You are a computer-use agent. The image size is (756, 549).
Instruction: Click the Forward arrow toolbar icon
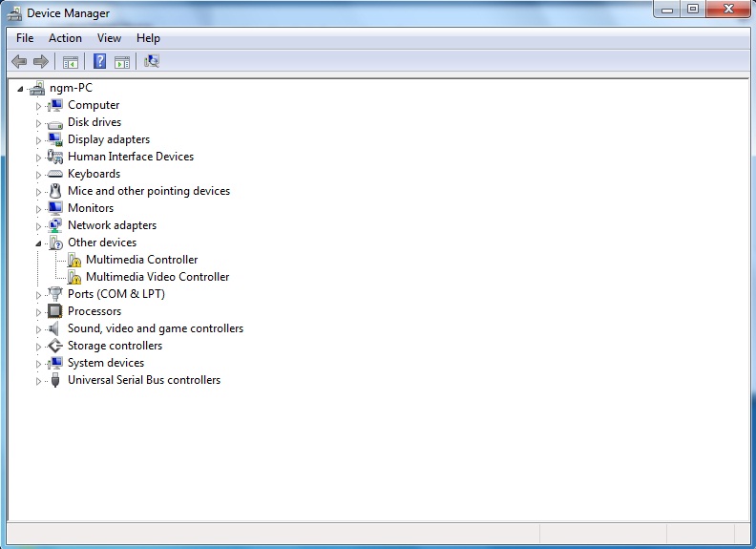pos(40,61)
